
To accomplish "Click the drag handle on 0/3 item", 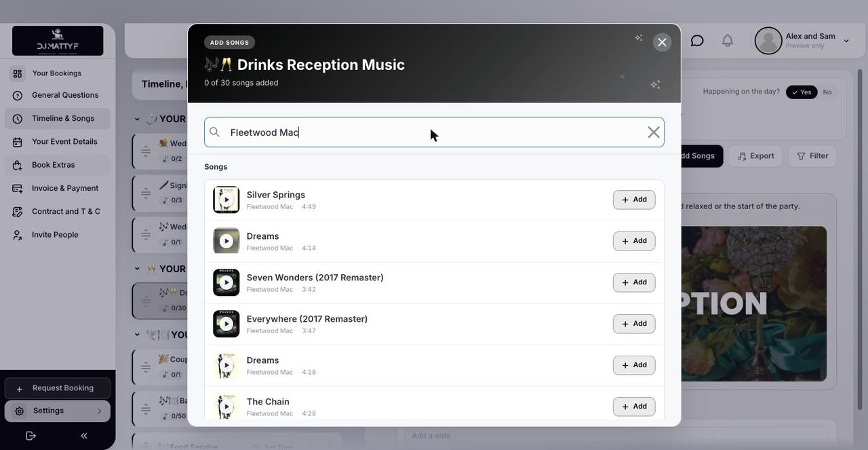I will pyautogui.click(x=146, y=193).
